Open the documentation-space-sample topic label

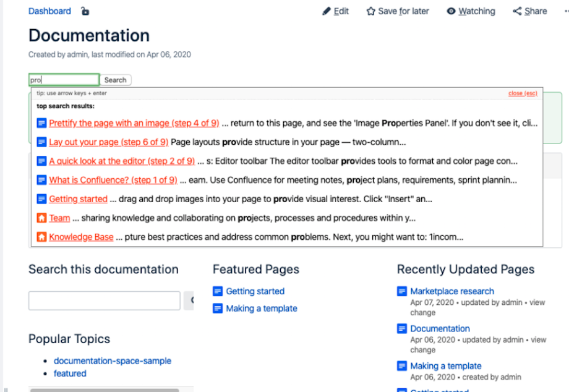tap(112, 360)
